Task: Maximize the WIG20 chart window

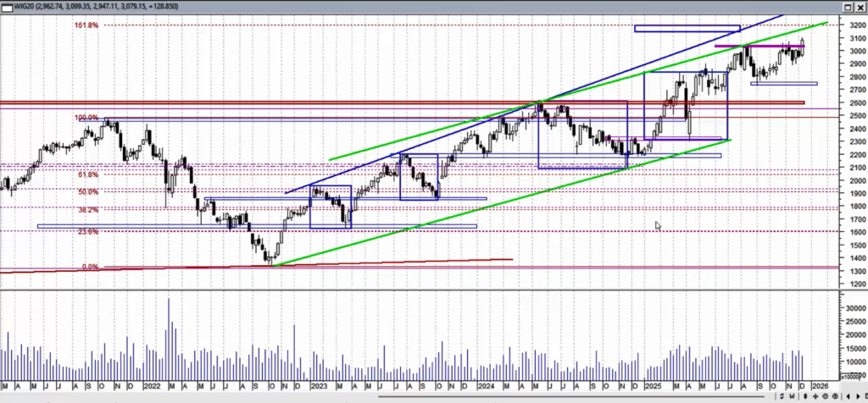Action: click(x=846, y=8)
